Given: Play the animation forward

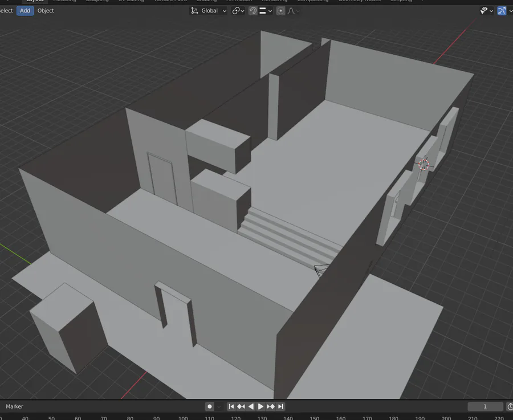Looking at the screenshot, I should [260, 406].
